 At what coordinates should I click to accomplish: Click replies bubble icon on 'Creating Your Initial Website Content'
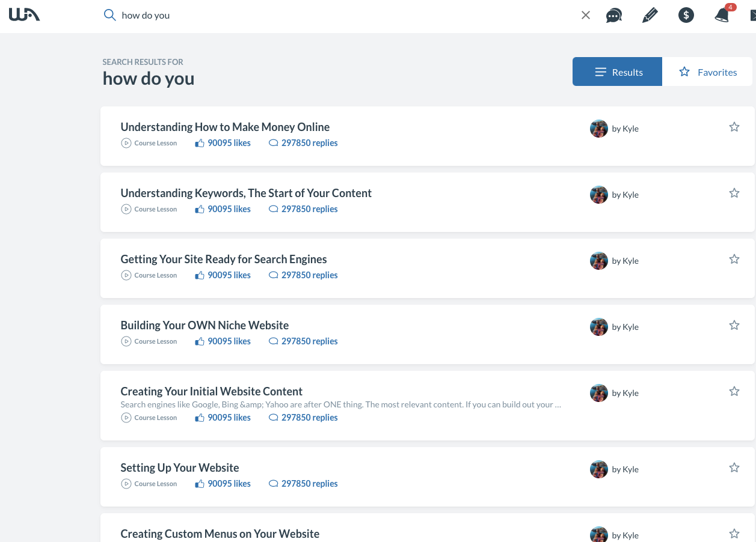pyautogui.click(x=274, y=418)
